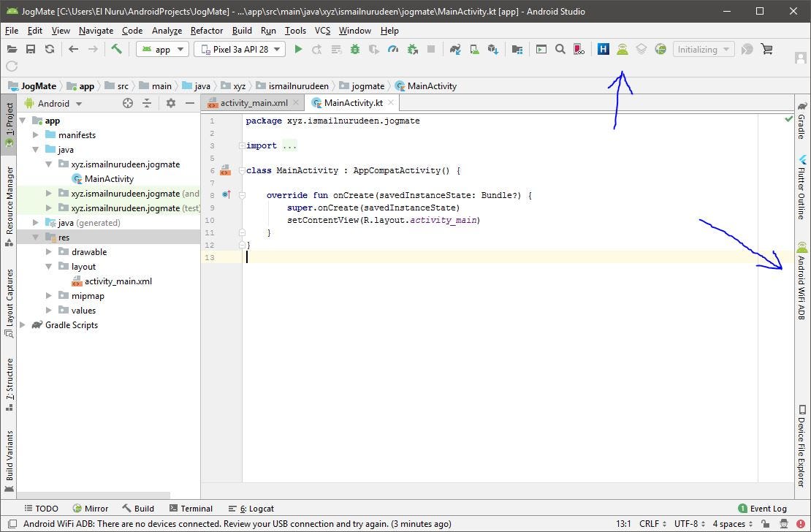Image resolution: width=811 pixels, height=532 pixels.
Task: Click the green hammer Make Project icon
Action: click(116, 49)
